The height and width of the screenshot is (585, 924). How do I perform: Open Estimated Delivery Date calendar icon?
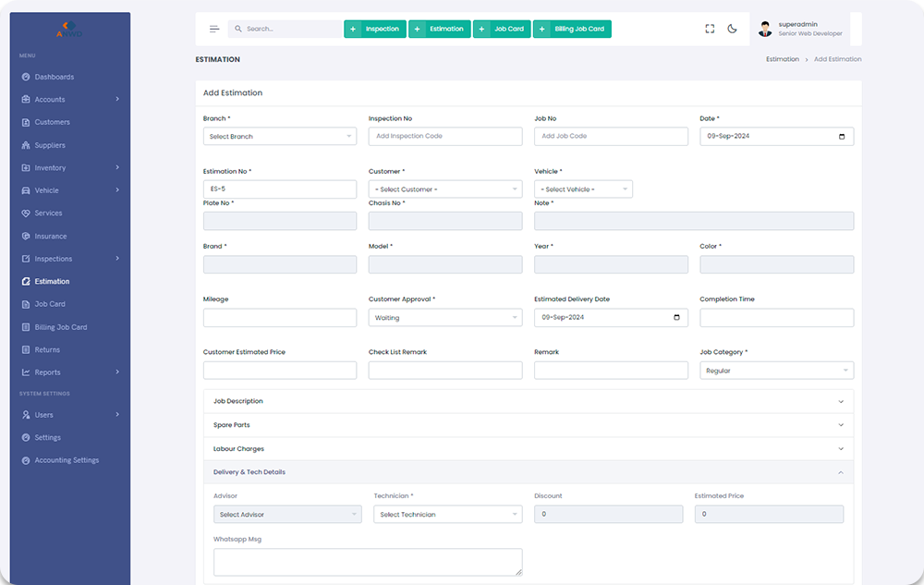676,318
